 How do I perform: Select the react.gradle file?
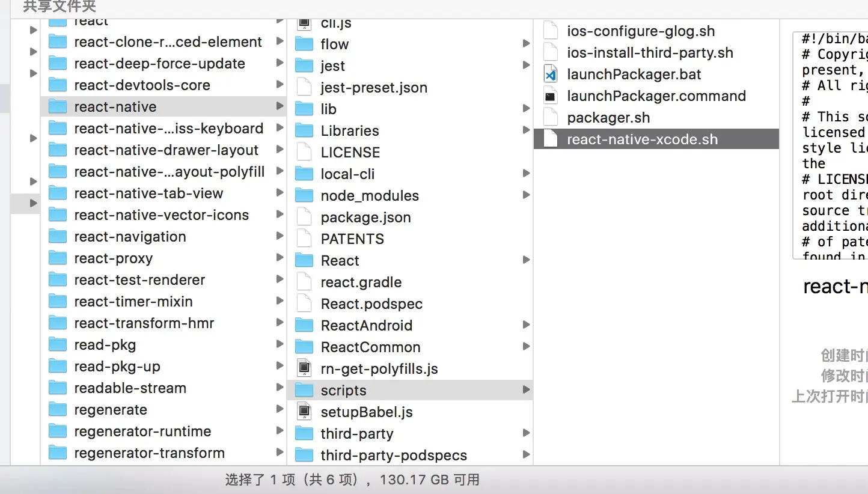410,282
